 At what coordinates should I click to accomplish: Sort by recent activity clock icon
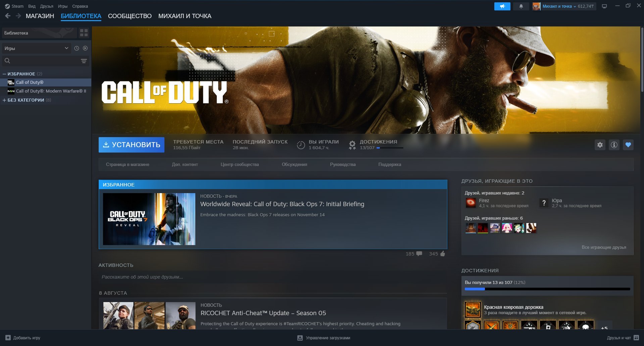[x=77, y=48]
